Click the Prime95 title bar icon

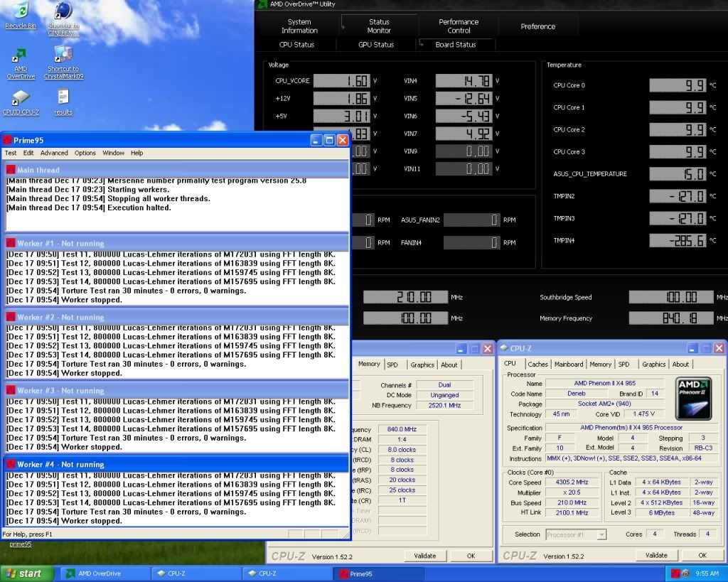8,141
